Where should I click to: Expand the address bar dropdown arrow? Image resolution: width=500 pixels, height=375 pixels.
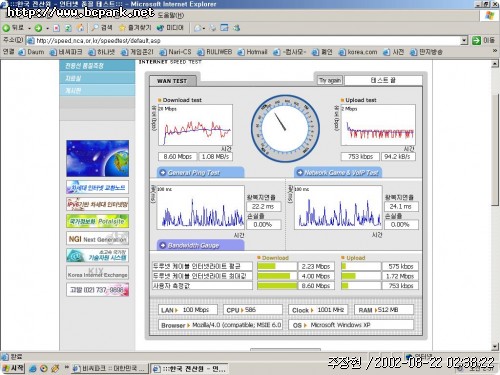click(x=464, y=41)
